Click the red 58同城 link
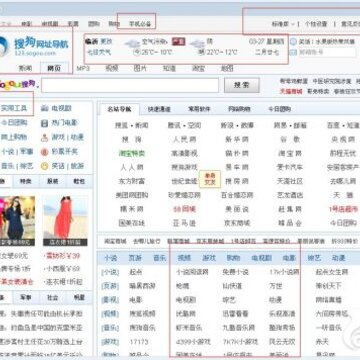Image resolution: width=360 pixels, height=360 pixels. click(185, 209)
